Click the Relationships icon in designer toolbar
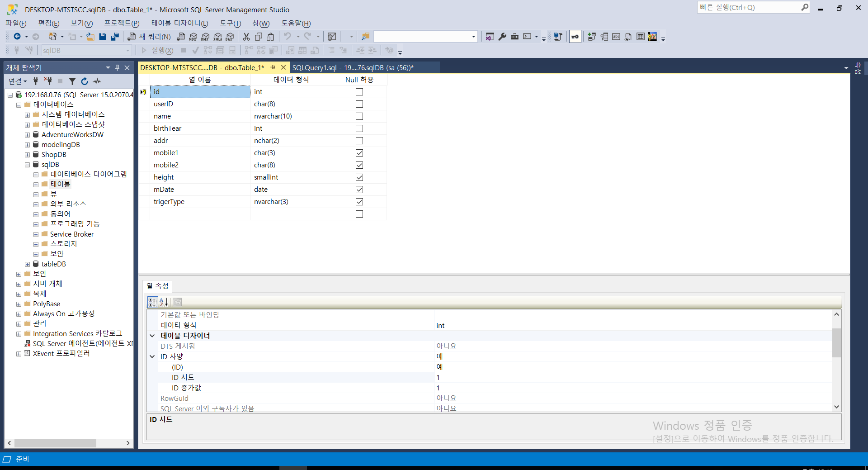Viewport: 868px width, 470px height. (x=592, y=37)
